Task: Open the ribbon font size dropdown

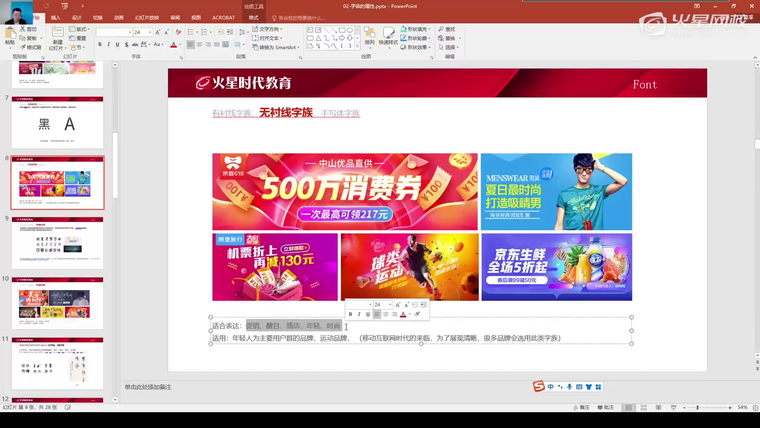Action: point(150,32)
